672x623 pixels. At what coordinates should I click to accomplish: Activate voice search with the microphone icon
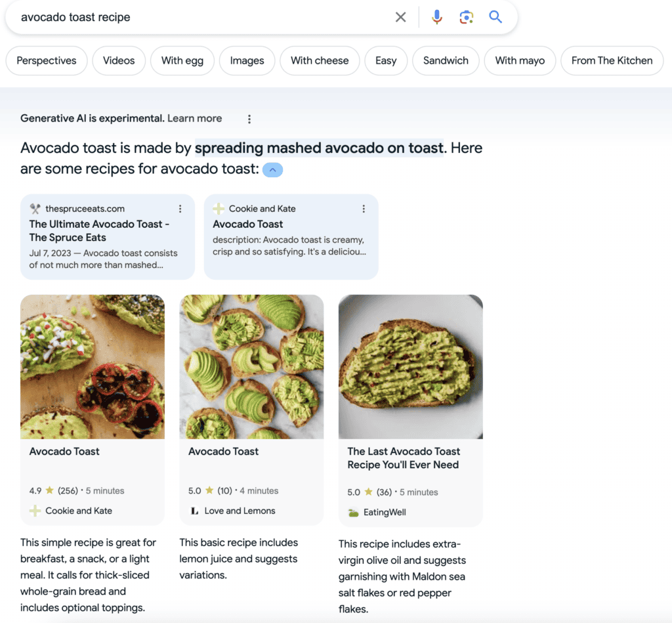[x=436, y=17]
